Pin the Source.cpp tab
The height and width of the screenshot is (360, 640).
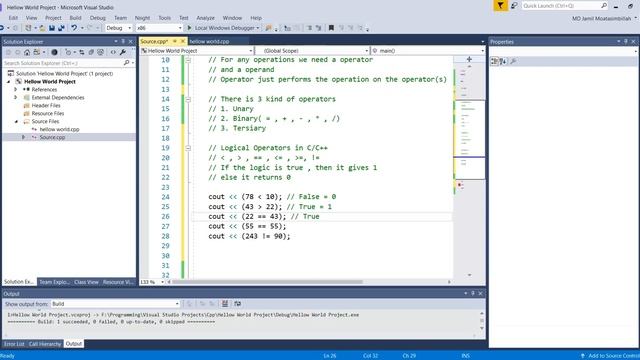(x=175, y=41)
